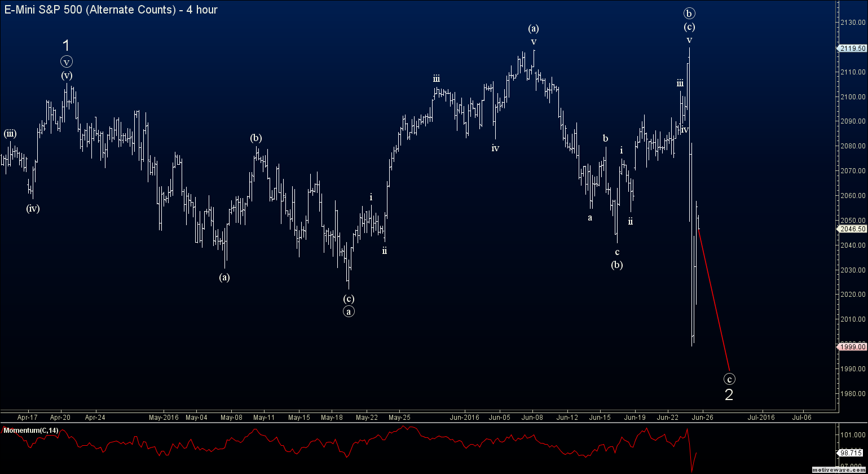Click the 2030.00 price axis label
The image size is (868, 474).
pos(852,270)
